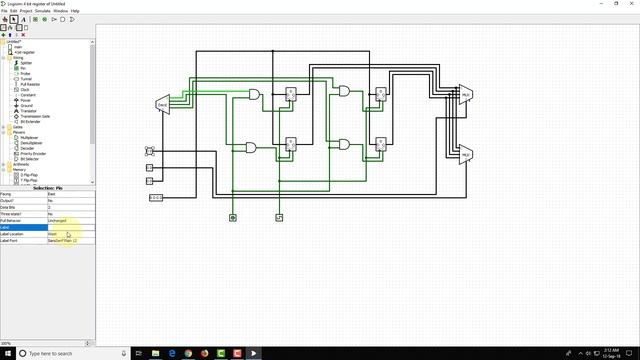Collapse the Plexers library folder

tap(4, 132)
